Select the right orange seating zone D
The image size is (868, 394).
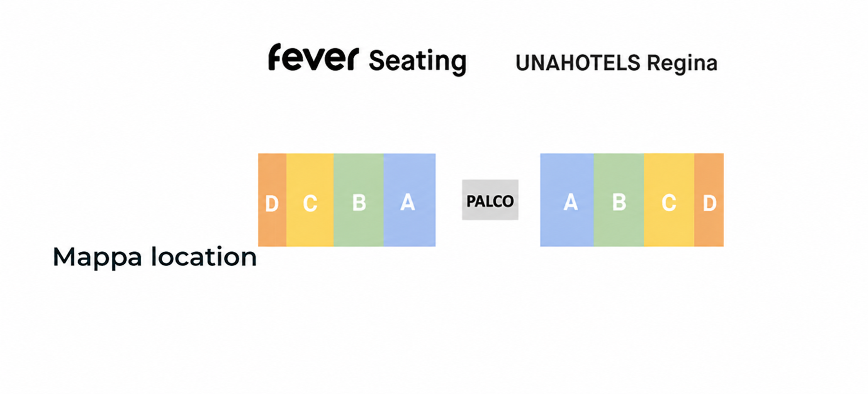(709, 200)
